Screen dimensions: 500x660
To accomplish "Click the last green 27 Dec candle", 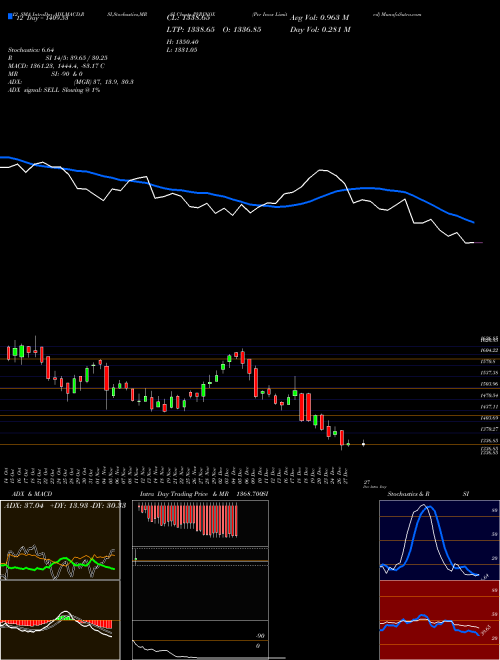I will pos(348,444).
